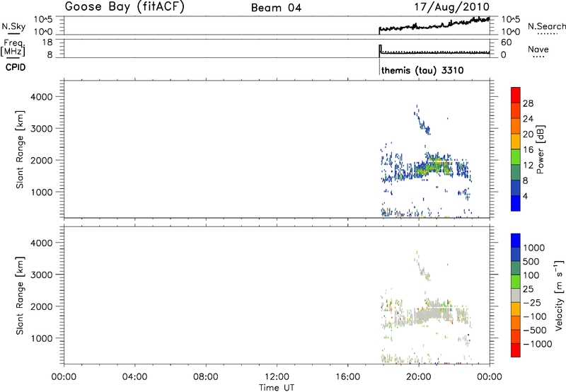Click the '4000' tick of power panel
566x392 pixels.
tap(42, 97)
